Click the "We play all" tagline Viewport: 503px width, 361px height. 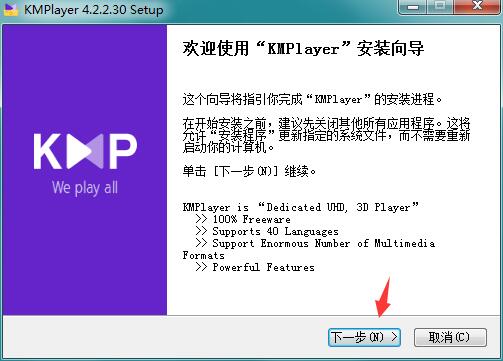(85, 188)
